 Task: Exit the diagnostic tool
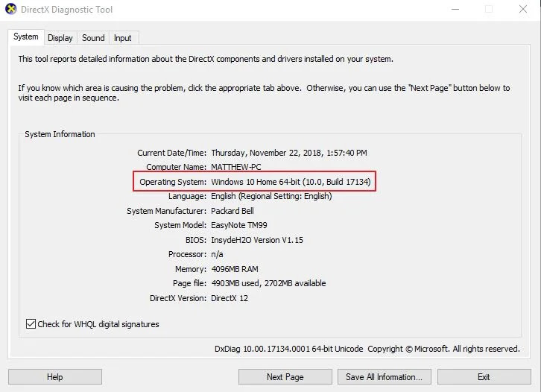coord(484,377)
